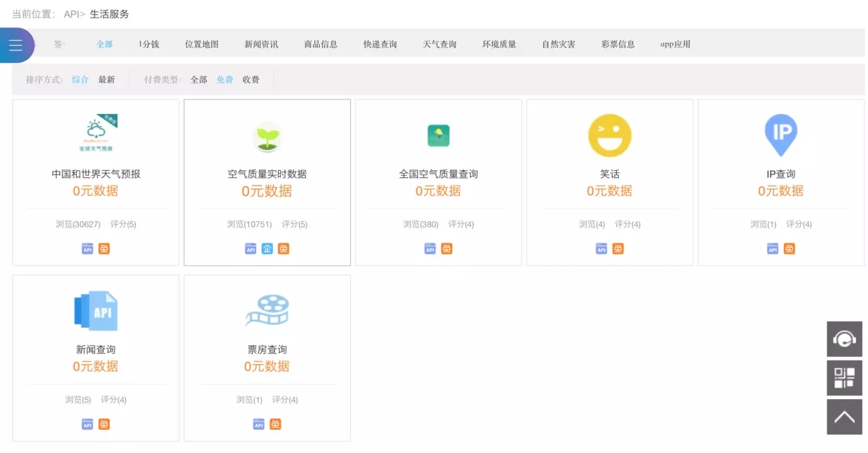Click the API breadcrumb link
The image size is (868, 453).
point(71,14)
